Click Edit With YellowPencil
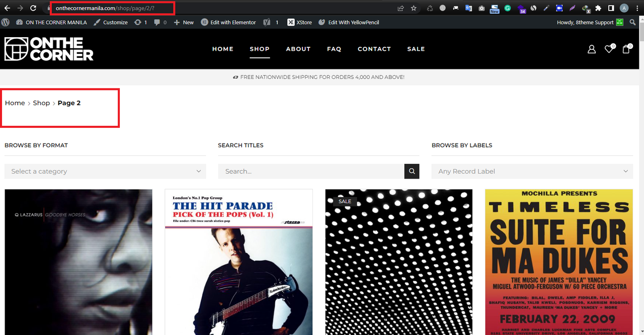Image resolution: width=644 pixels, height=335 pixels. (x=349, y=22)
